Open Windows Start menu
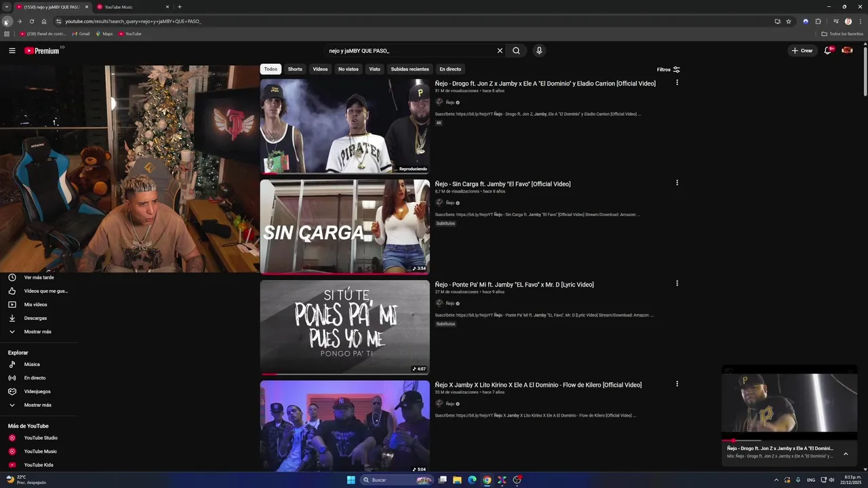Viewport: 868px width, 488px height. coord(351,480)
